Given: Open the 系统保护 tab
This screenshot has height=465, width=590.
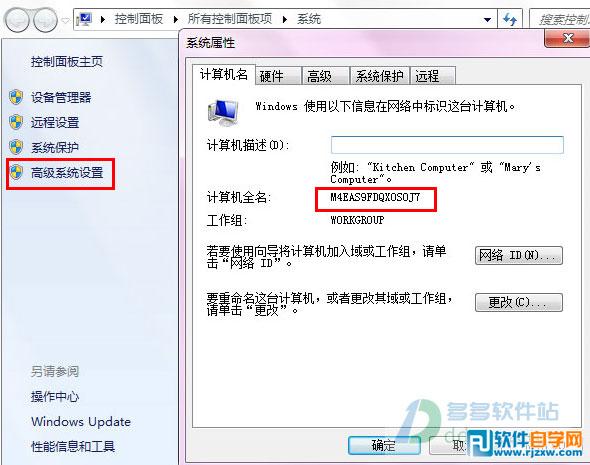Looking at the screenshot, I should 380,76.
